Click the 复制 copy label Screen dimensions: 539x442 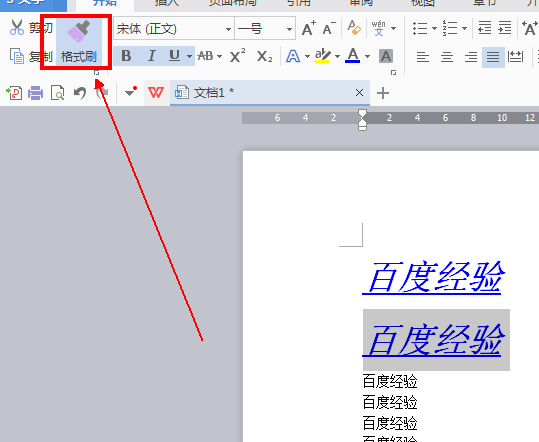[x=41, y=56]
